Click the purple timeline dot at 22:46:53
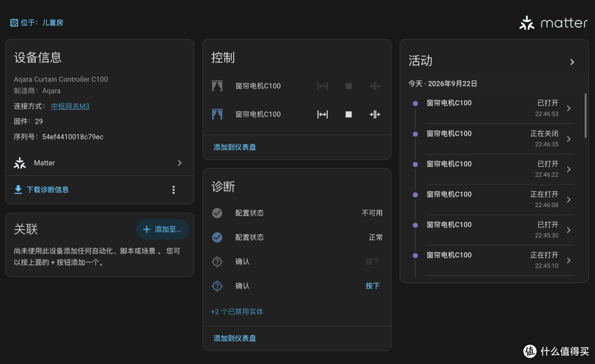595x364 pixels. pos(415,103)
